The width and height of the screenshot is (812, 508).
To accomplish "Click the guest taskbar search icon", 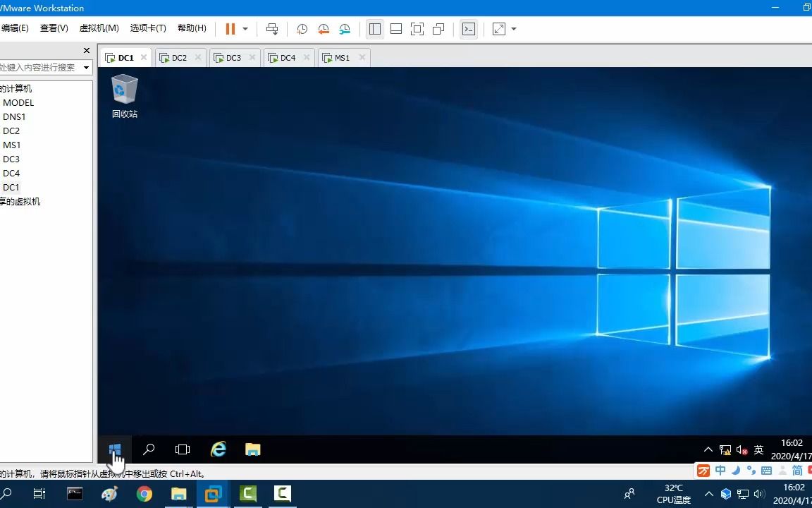I will pos(149,449).
